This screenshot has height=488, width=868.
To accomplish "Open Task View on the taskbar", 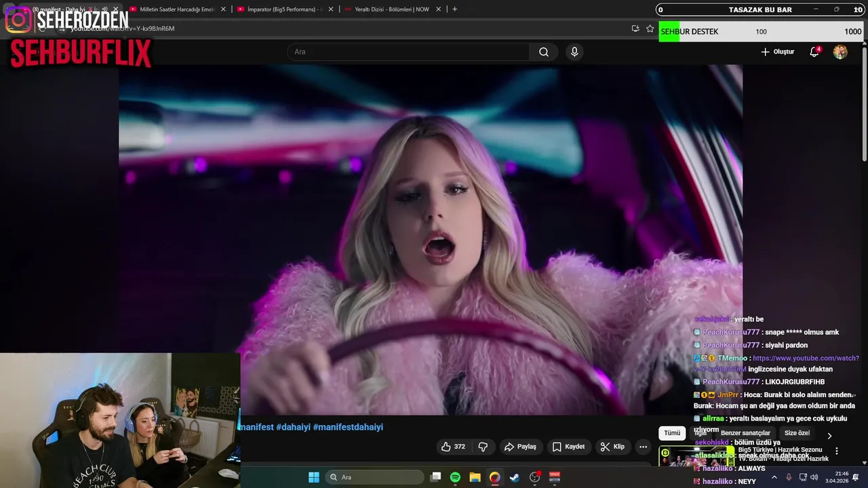I will coord(436,477).
